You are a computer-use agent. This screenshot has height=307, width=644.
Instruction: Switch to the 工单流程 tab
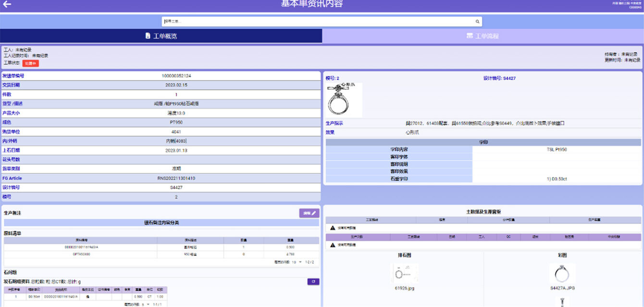pyautogui.click(x=483, y=36)
